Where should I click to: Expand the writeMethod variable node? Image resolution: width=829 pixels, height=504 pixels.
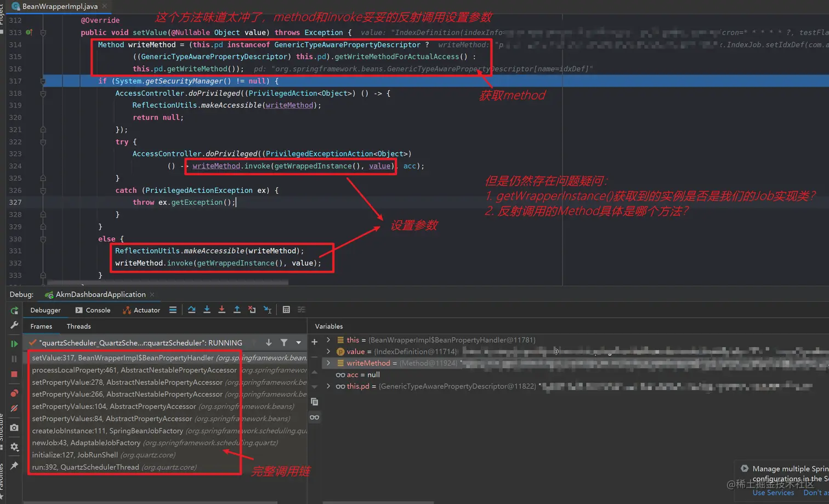coord(328,363)
